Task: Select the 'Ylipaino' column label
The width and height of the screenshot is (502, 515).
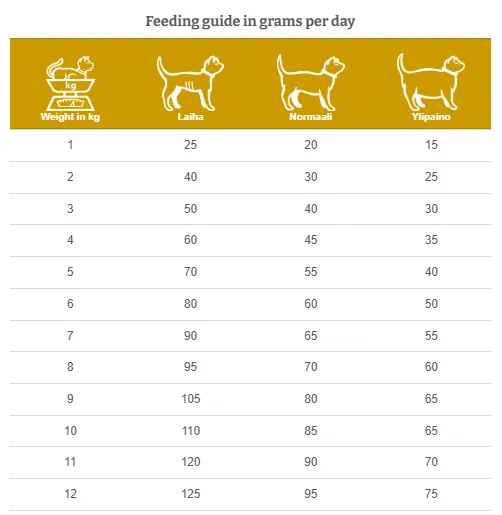Action: click(x=431, y=117)
